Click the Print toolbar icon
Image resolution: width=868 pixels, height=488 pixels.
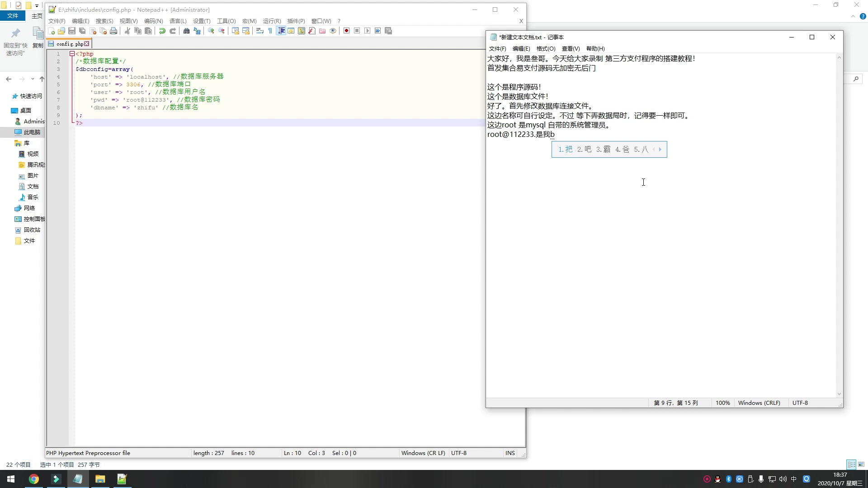tap(113, 31)
